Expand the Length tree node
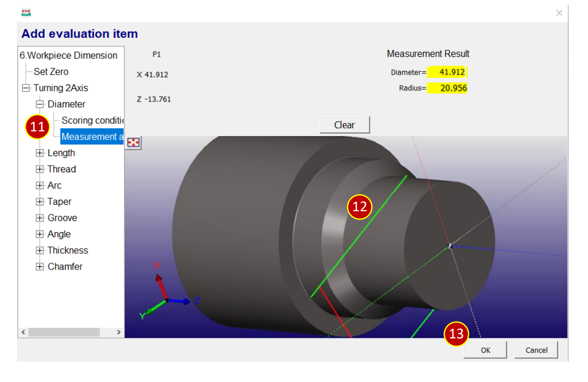This screenshot has width=588, height=382. tap(40, 153)
